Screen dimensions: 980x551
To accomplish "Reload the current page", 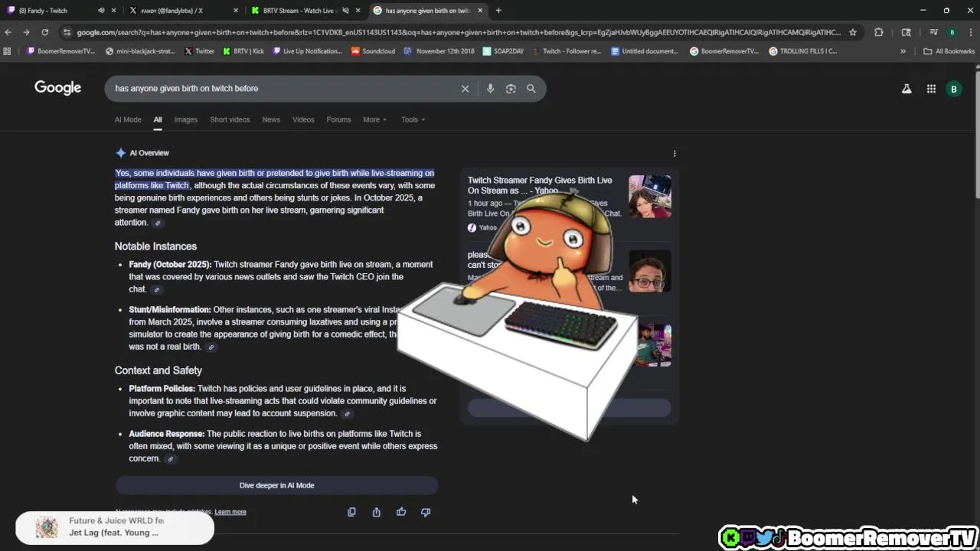I will pyautogui.click(x=44, y=32).
